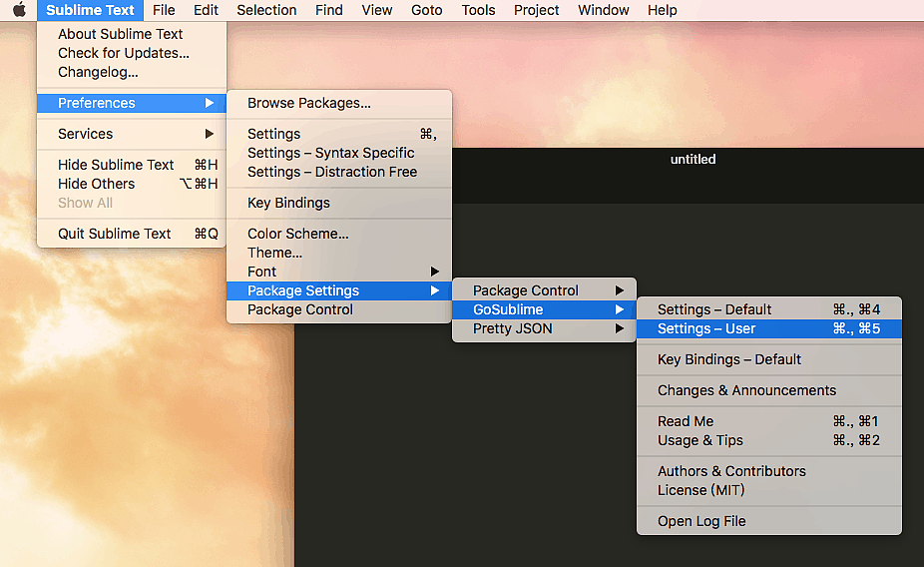Click the untitled window title
This screenshot has width=924, height=567.
coord(693,159)
